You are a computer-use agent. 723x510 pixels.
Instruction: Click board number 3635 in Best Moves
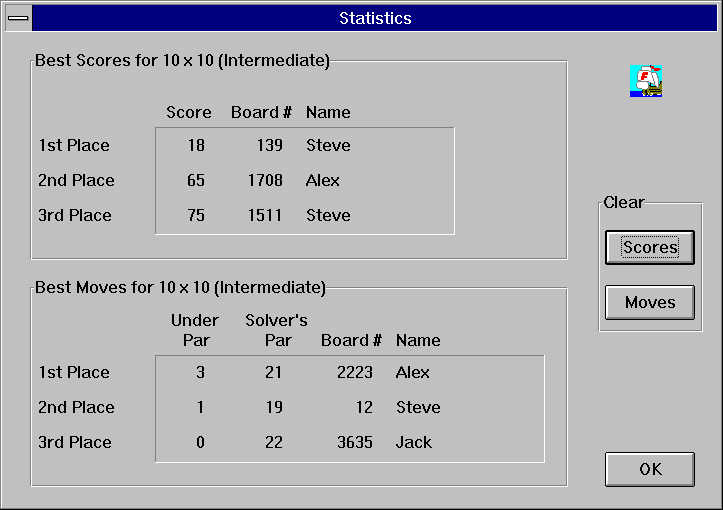(x=355, y=443)
